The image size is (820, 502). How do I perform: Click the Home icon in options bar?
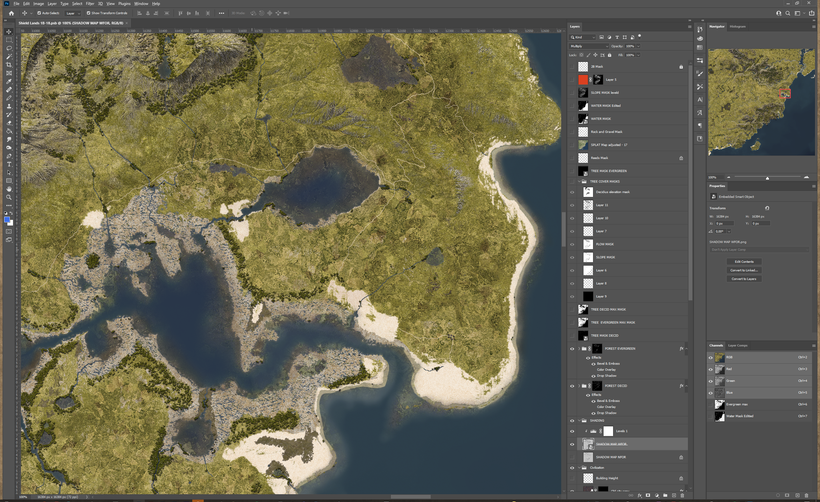pyautogui.click(x=9, y=13)
